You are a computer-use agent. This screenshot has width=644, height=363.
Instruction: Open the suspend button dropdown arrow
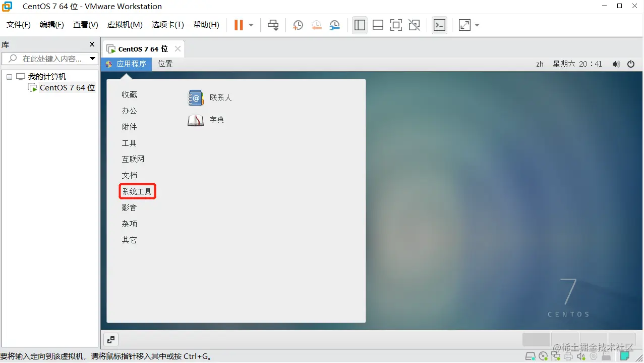(251, 25)
